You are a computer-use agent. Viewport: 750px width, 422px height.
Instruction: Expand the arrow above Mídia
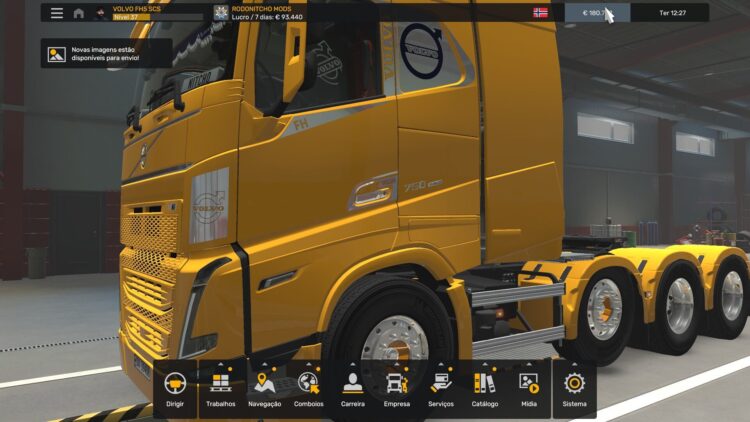(x=529, y=365)
